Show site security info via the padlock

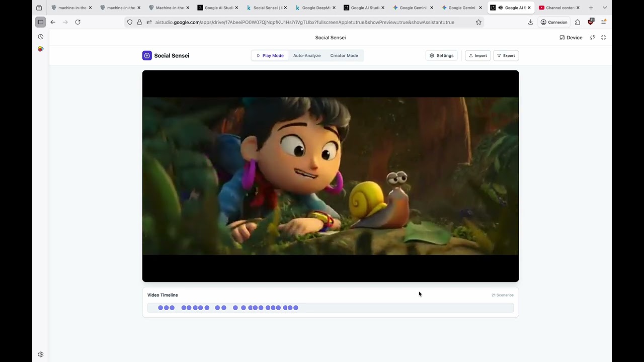pyautogui.click(x=139, y=22)
